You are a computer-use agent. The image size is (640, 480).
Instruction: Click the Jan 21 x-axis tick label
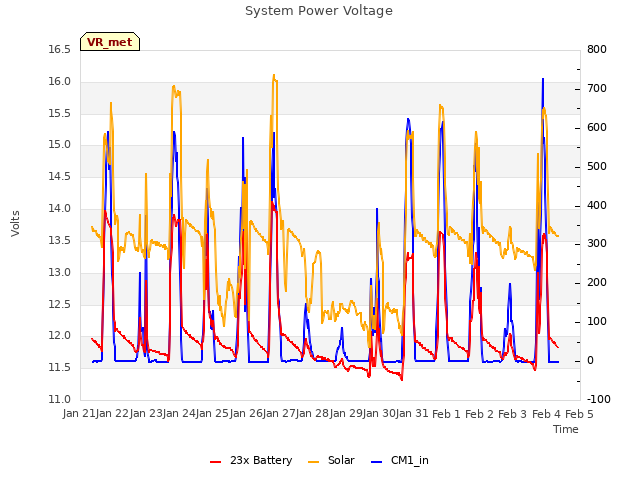(x=79, y=414)
